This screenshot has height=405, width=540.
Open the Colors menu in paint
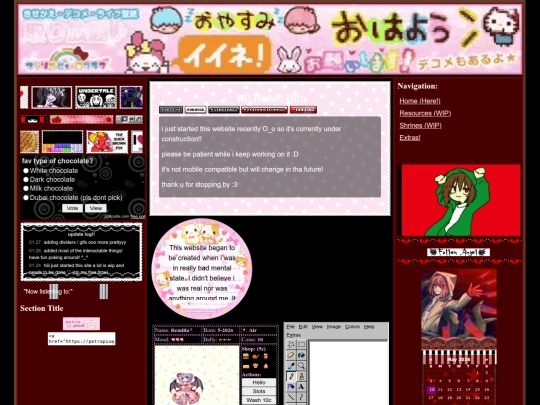352,326
